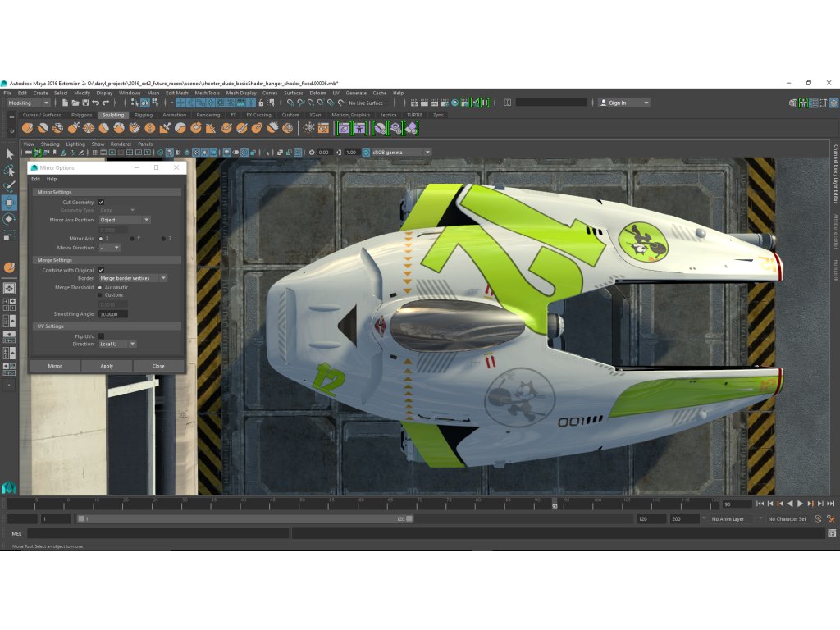This screenshot has width=840, height=630.
Task: Open the Modeling menu set dropdown
Action: pyautogui.click(x=29, y=103)
